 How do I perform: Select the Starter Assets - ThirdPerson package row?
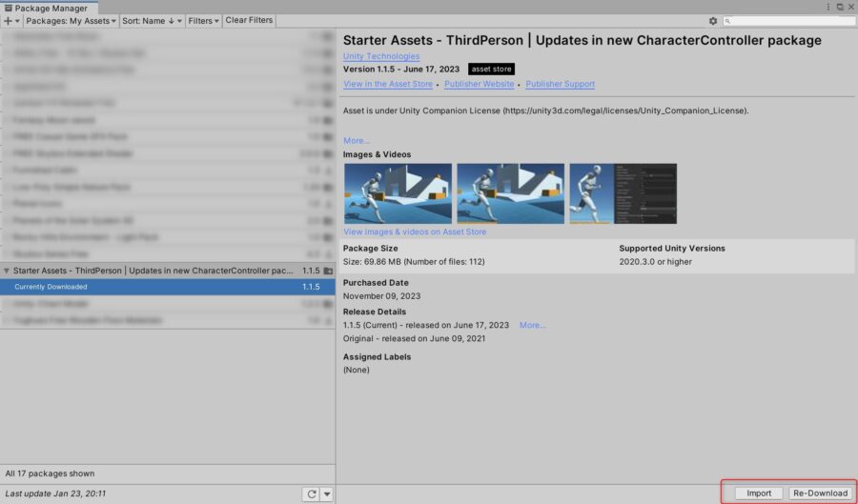pyautogui.click(x=168, y=271)
